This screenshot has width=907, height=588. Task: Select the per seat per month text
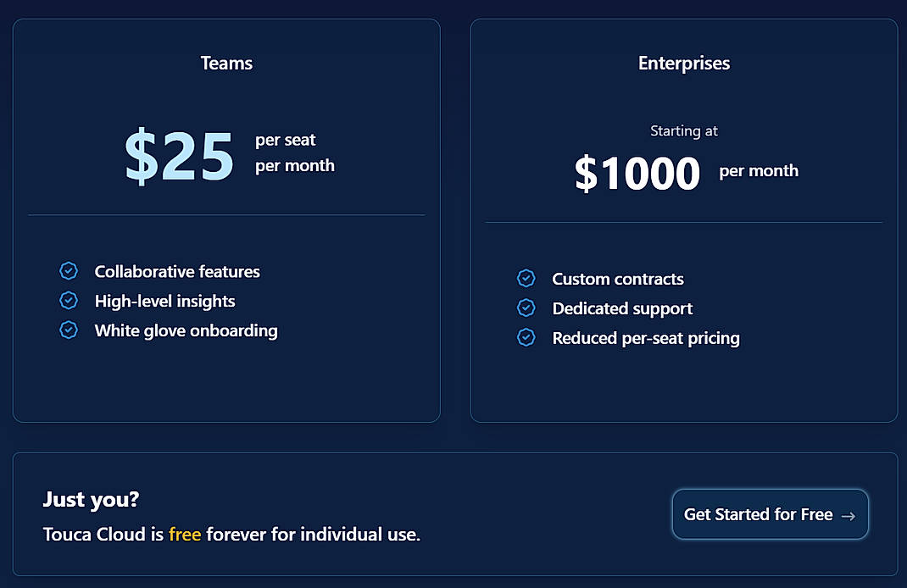click(295, 153)
